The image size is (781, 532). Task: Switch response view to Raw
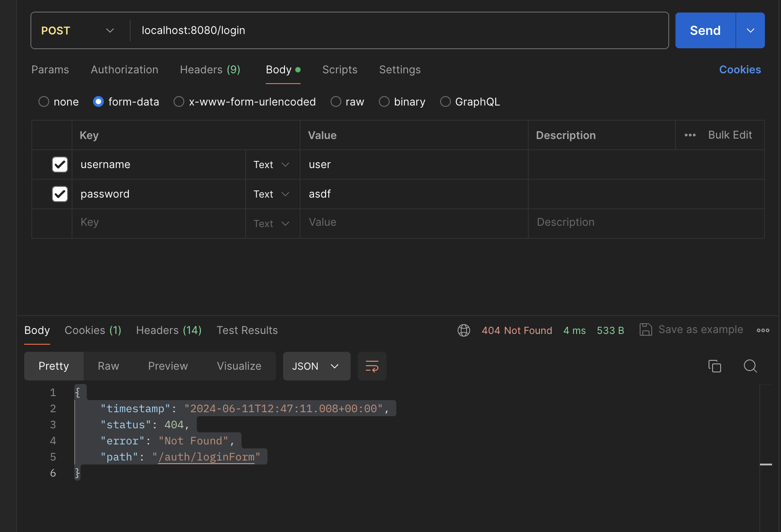pos(109,366)
